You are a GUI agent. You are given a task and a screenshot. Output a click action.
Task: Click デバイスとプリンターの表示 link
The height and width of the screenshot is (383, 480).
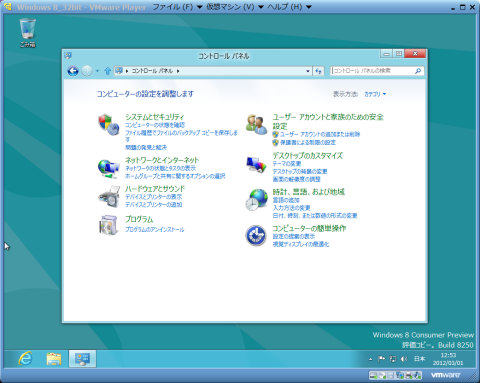(153, 197)
